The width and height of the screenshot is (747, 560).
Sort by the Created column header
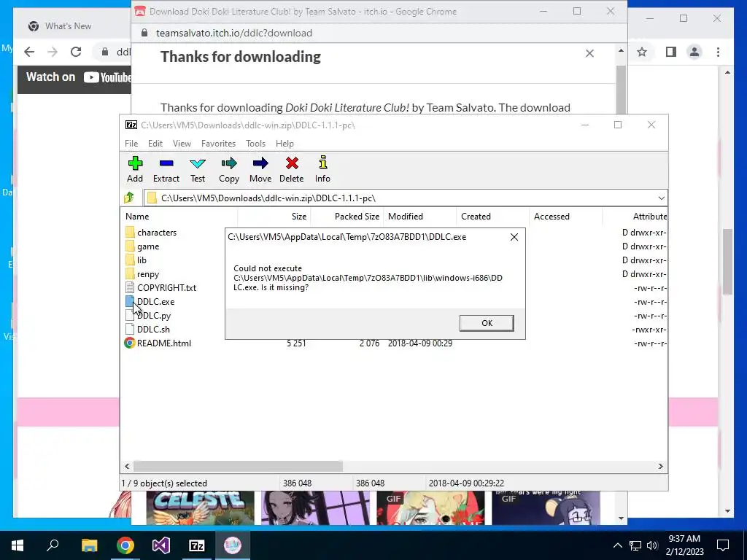pyautogui.click(x=492, y=216)
